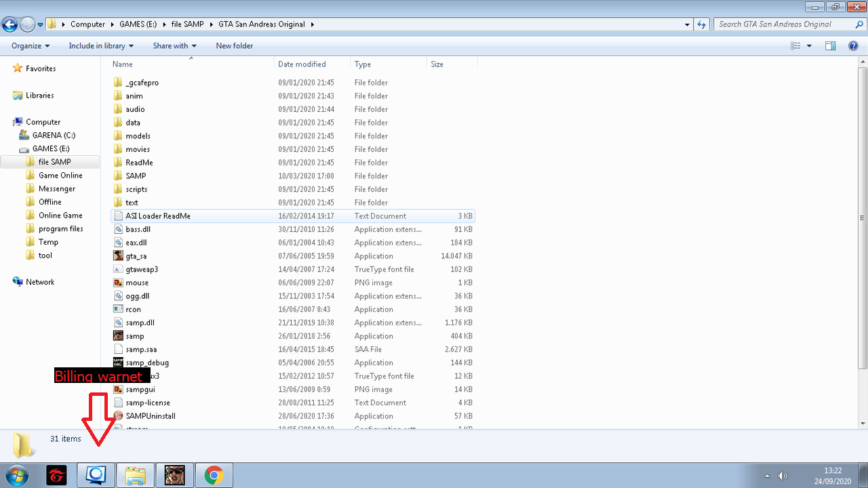868x488 pixels.
Task: Select the ASI Loader ReadMe file
Action: tap(293, 216)
